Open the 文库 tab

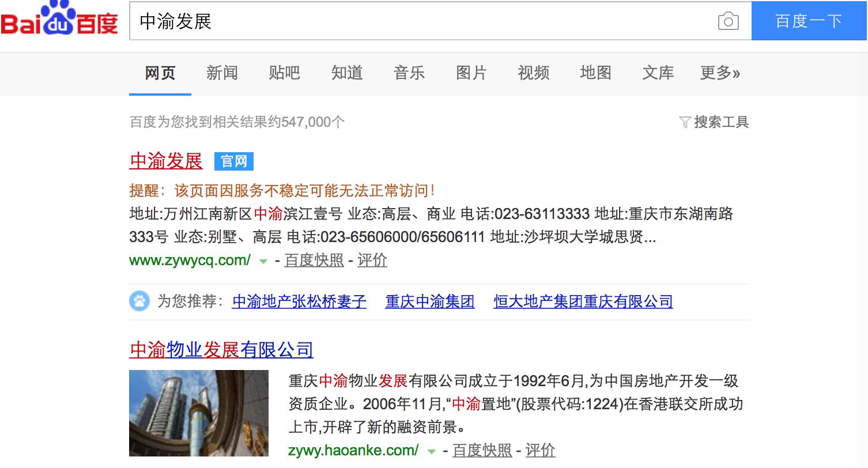[658, 73]
